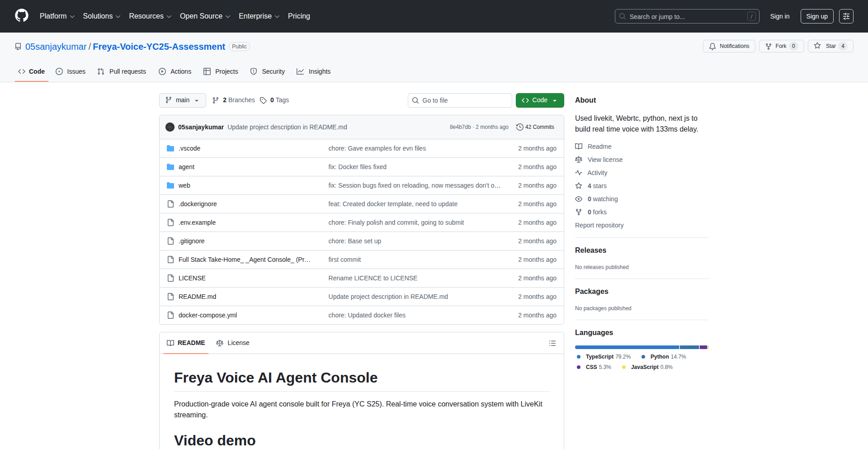
Task: Click the GitHub logo icon
Action: 22,16
